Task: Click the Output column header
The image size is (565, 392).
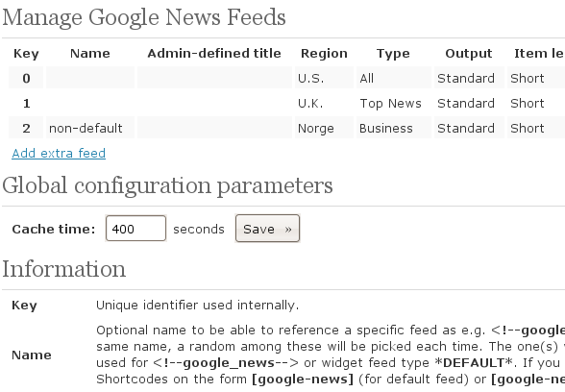Action: click(x=469, y=54)
